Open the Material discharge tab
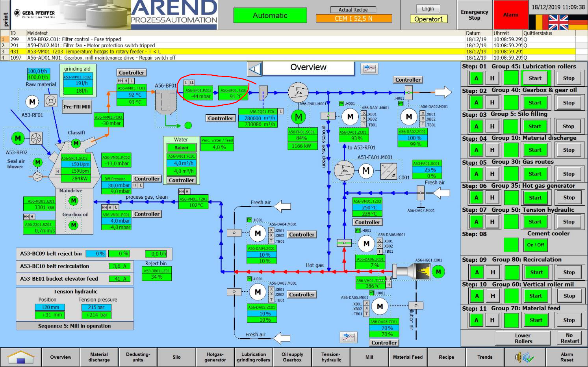This screenshot has width=588, height=367. [99, 357]
